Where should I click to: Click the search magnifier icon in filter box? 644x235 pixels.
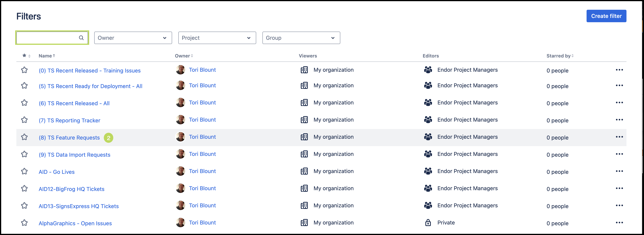tap(81, 38)
